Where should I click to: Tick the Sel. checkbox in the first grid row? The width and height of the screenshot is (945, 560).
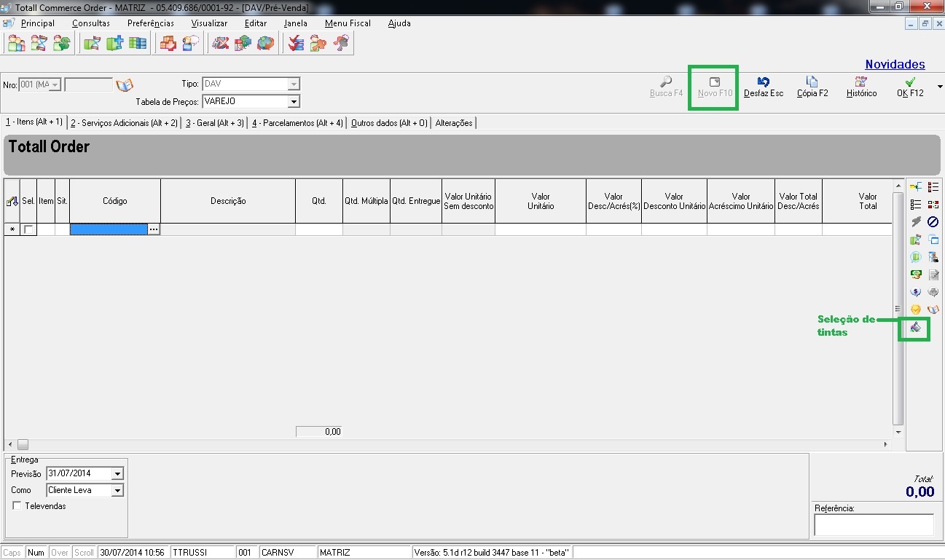(x=28, y=229)
